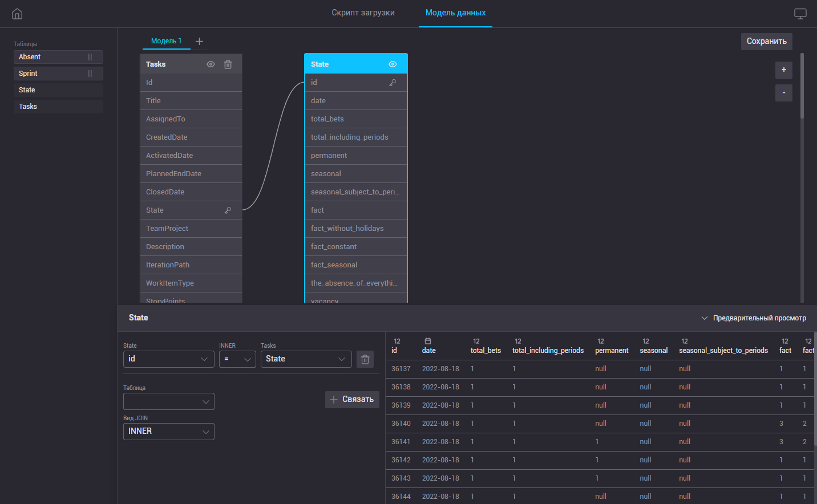Viewport: 817px width, 504px height.
Task: Click the seasonal_subject_to_periods column header
Action: [x=723, y=351]
